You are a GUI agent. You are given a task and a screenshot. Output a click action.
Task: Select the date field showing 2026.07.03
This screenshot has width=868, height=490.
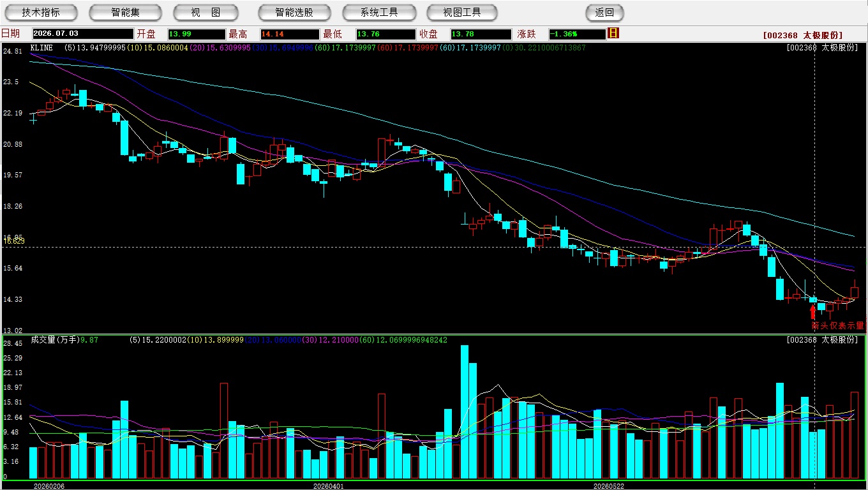click(83, 34)
